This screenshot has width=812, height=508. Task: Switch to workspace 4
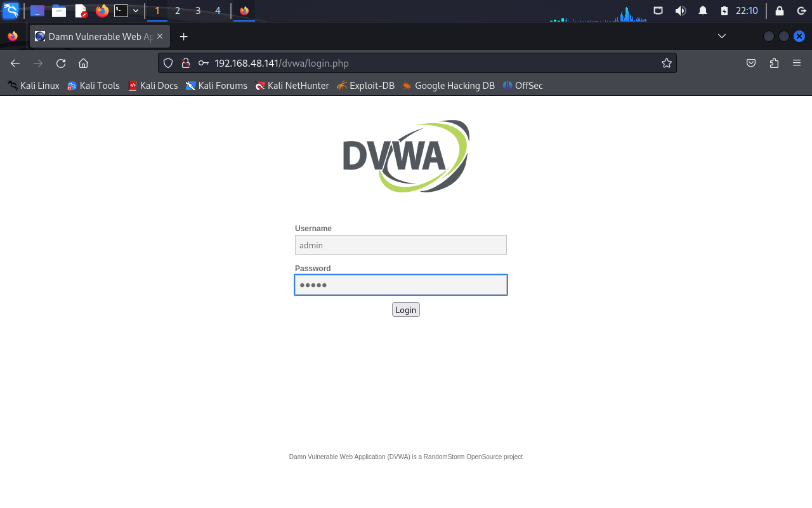pyautogui.click(x=218, y=11)
